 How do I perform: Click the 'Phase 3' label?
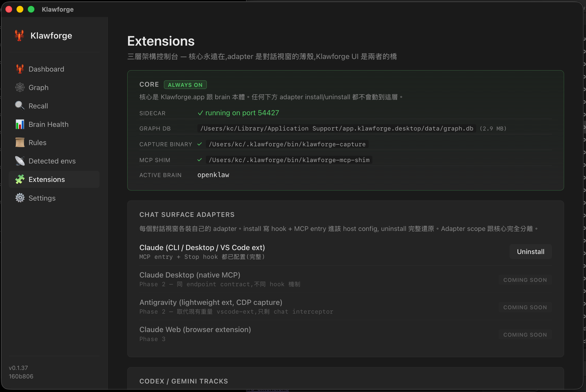pyautogui.click(x=152, y=339)
